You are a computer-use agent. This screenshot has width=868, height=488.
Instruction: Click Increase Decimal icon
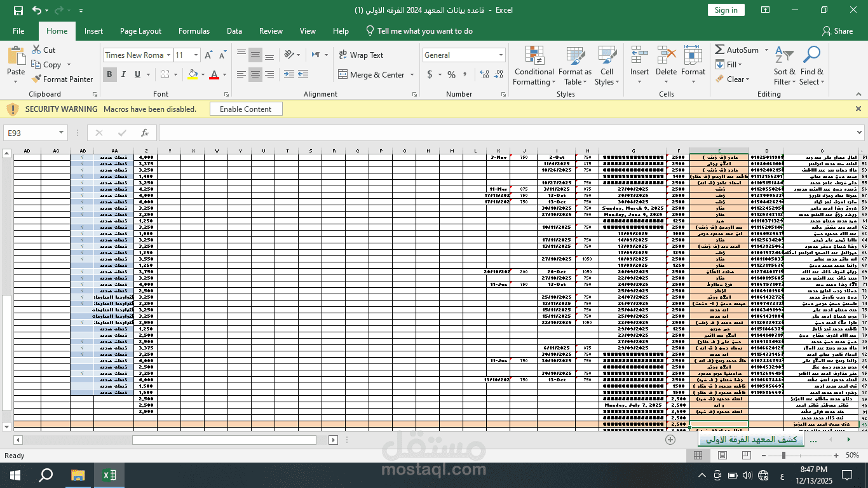point(485,74)
